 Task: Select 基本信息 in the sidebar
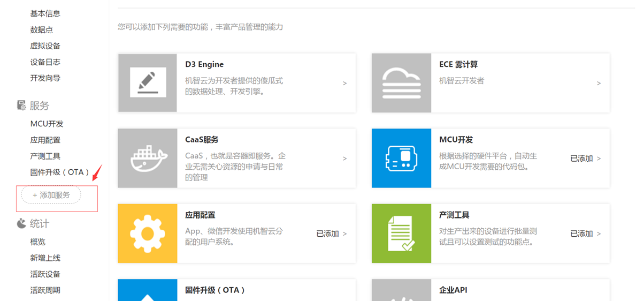pos(45,13)
